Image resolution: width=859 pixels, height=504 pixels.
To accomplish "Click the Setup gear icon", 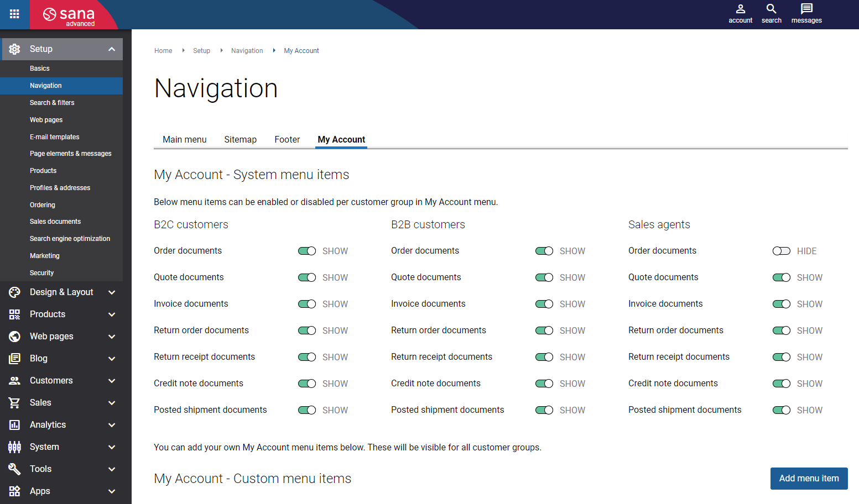I will click(x=15, y=49).
